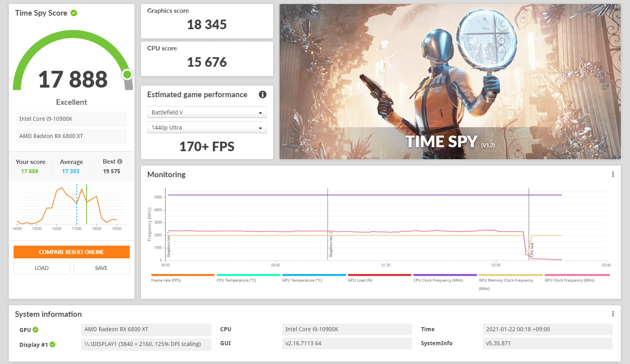Click the GUI version v2.16.7113 64
This screenshot has width=630, height=364.
[x=347, y=343]
